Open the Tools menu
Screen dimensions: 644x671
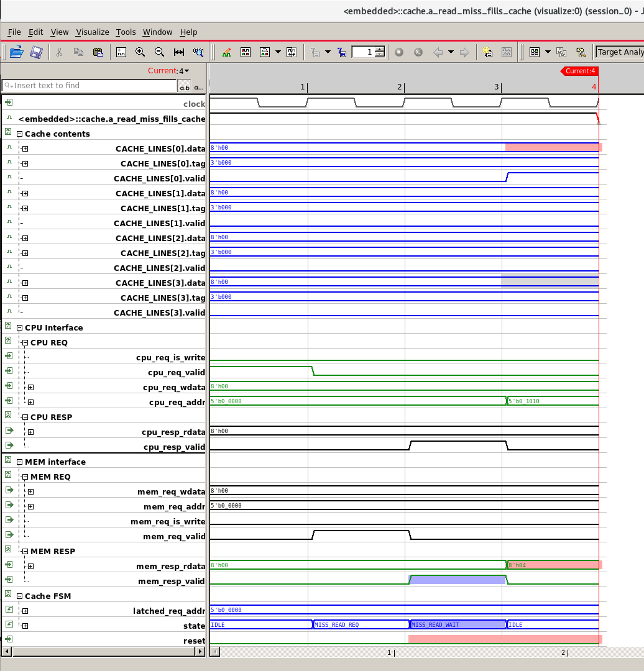pyautogui.click(x=126, y=32)
